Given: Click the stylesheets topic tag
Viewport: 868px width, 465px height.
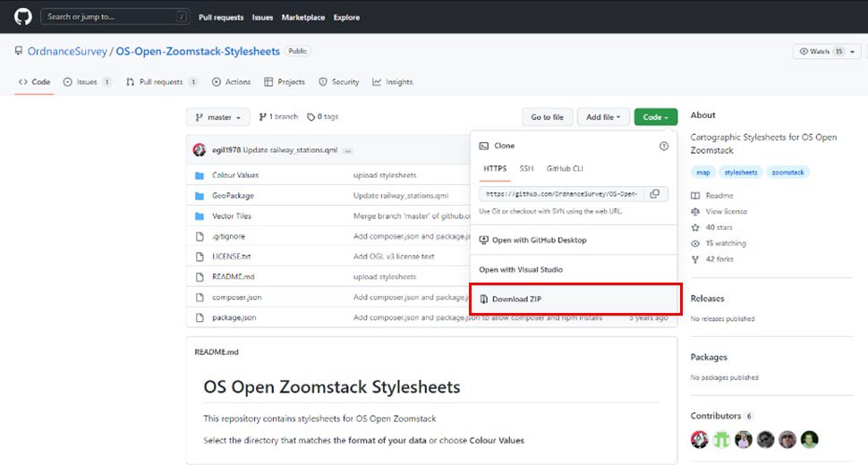Looking at the screenshot, I should click(741, 173).
